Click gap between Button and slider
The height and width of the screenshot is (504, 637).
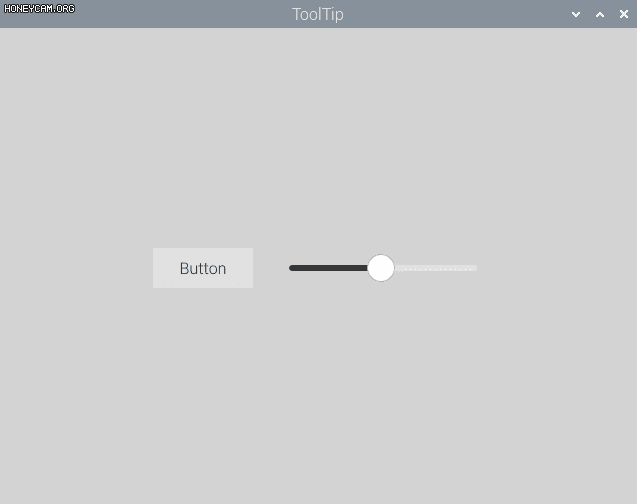[271, 268]
